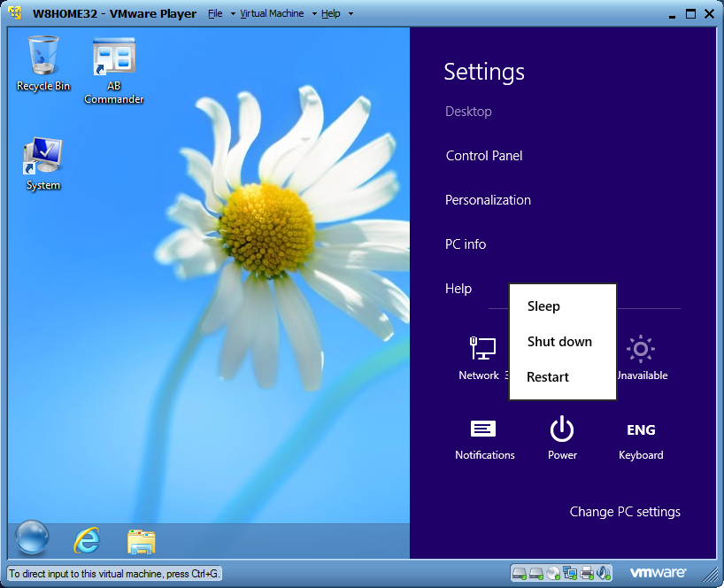Select Sleep from the power menu
The width and height of the screenshot is (724, 588).
click(543, 306)
